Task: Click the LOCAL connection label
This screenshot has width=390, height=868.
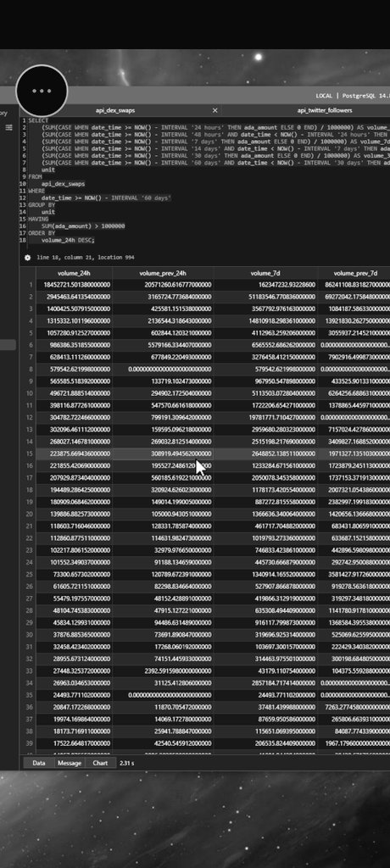Action: (324, 96)
